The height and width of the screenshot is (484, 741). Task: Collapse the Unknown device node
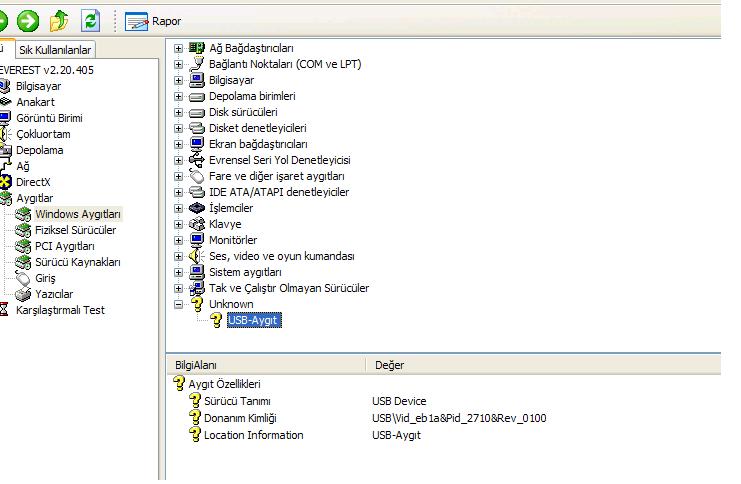click(x=178, y=305)
